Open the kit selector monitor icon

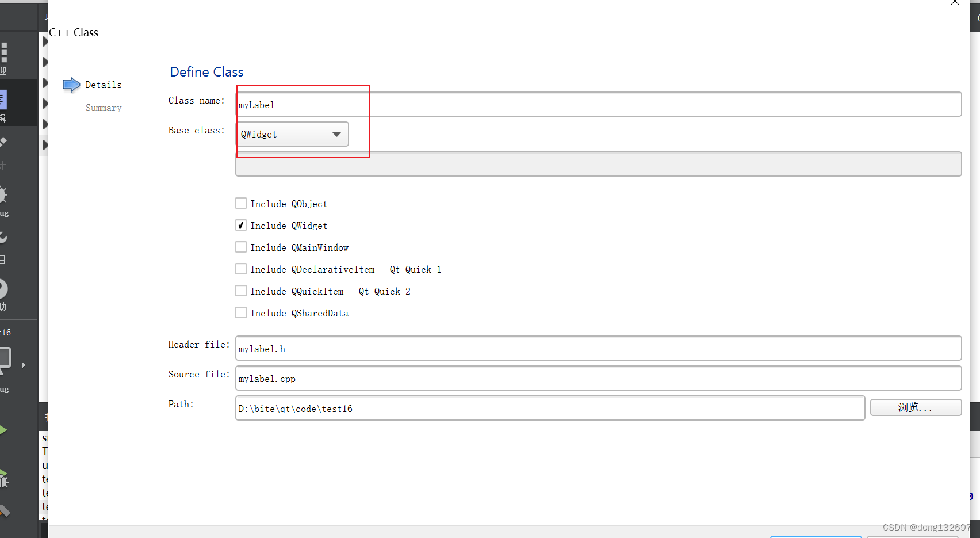(x=5, y=360)
